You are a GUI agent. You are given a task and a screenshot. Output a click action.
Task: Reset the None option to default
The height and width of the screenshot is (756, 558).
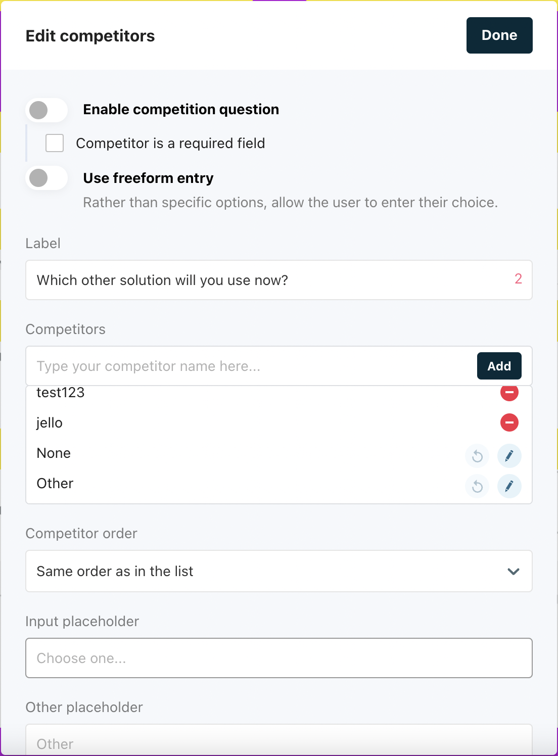(477, 456)
